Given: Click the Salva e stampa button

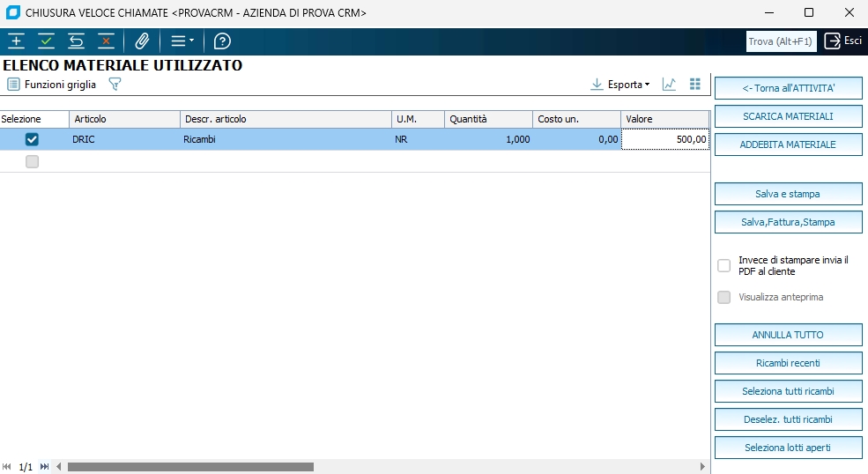Looking at the screenshot, I should coord(789,194).
